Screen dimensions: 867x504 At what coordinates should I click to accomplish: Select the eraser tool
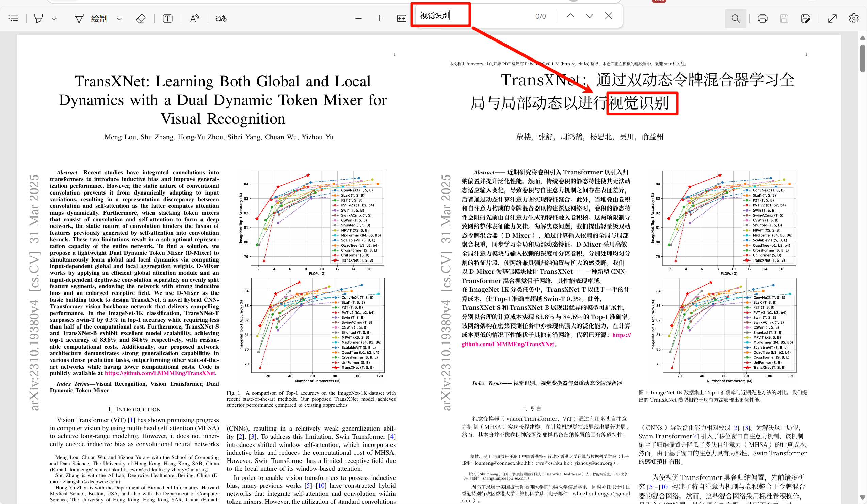pos(140,18)
